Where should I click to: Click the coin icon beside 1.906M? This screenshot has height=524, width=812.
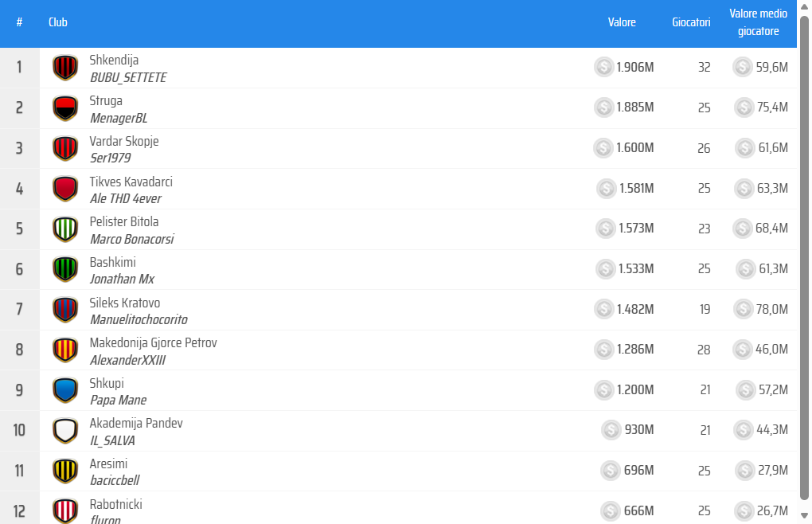coord(603,67)
